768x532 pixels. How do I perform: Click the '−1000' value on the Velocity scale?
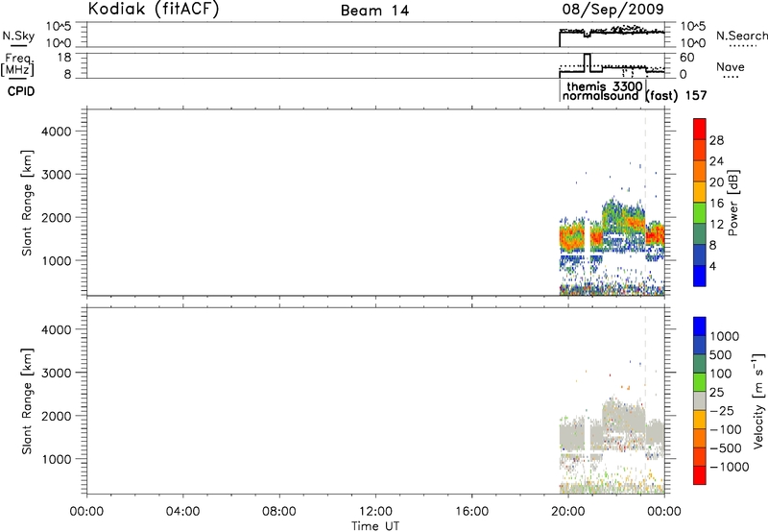point(729,467)
